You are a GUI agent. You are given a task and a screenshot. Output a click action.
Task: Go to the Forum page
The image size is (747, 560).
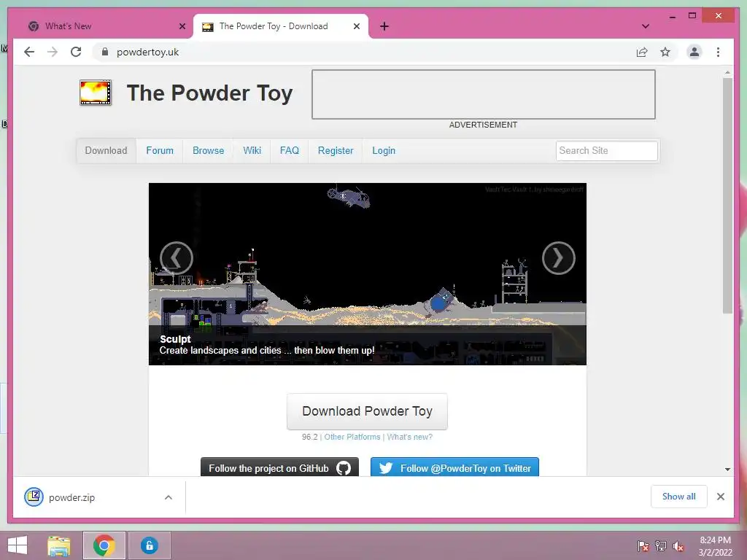[160, 150]
